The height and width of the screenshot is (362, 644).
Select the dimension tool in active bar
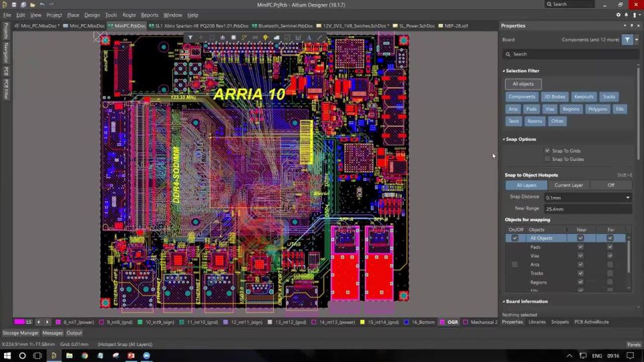298,38
